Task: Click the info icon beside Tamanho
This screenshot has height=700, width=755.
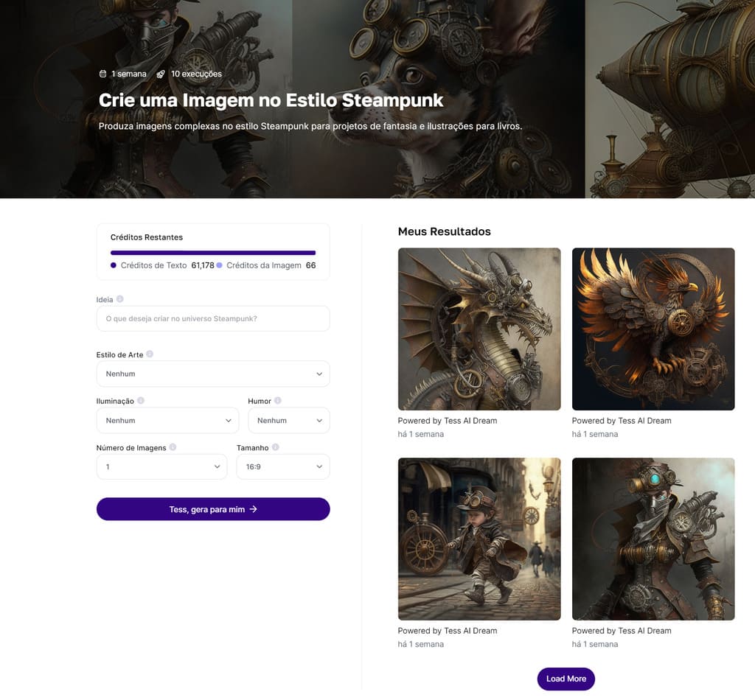Action: coord(276,447)
